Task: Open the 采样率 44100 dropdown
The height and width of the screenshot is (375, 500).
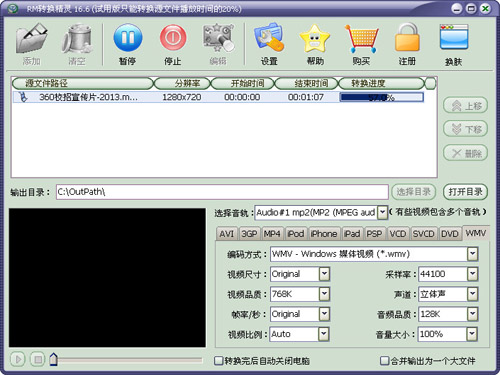Action: [x=472, y=274]
